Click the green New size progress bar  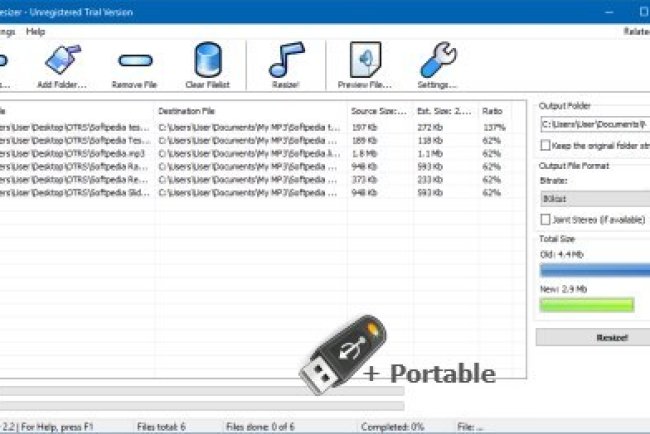[587, 304]
